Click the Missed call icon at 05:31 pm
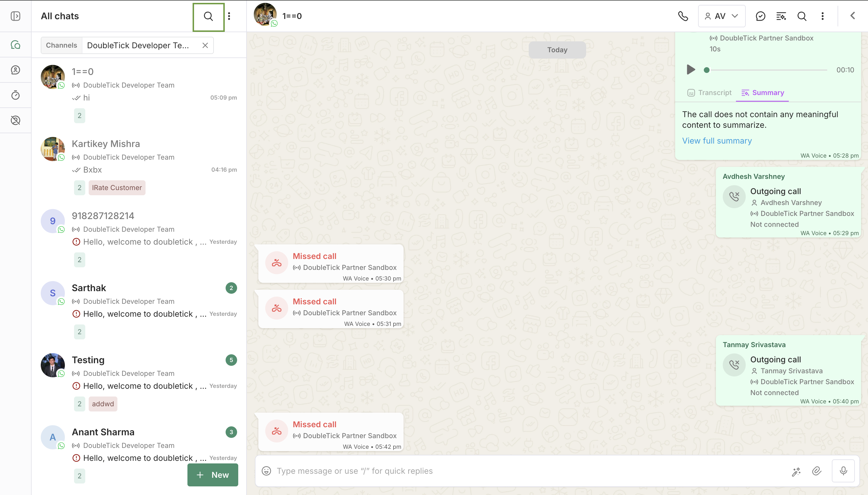 pos(277,308)
